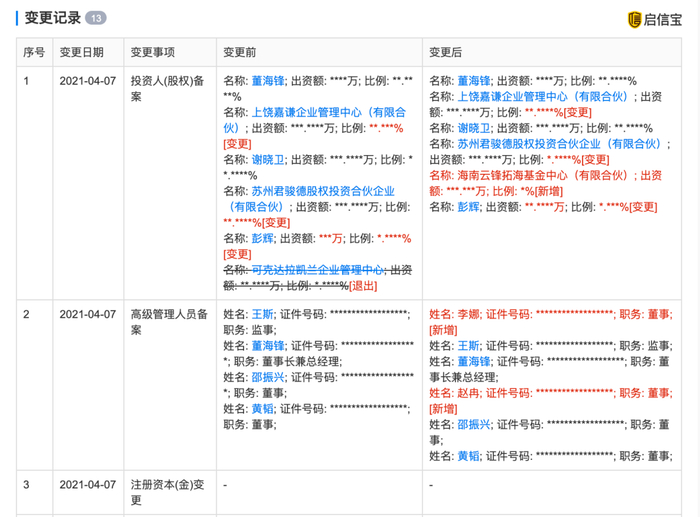Click 彭辉 link in 变更前 column
Screen dimensions: 700x517
pyautogui.click(x=262, y=238)
